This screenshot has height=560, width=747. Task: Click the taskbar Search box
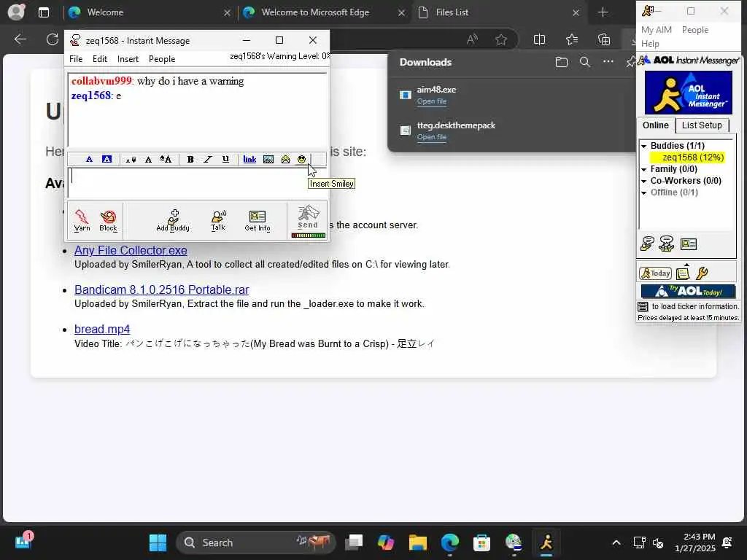256,542
